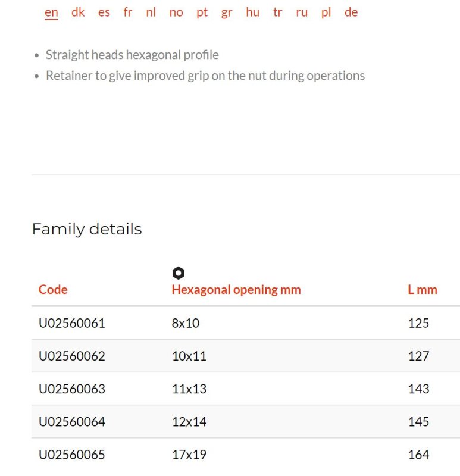Click the L mm column header
This screenshot has width=460, height=476.
tap(423, 290)
